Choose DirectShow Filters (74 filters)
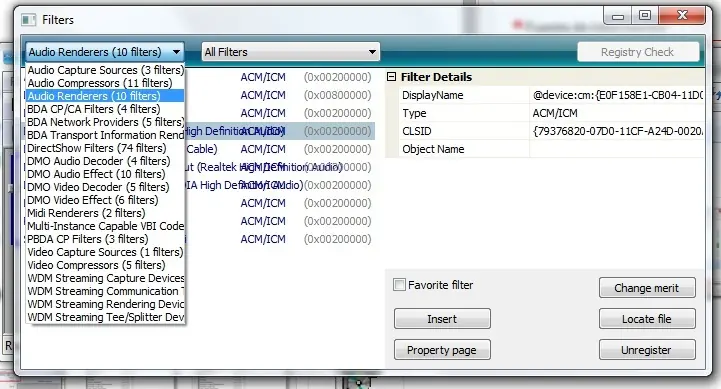 click(105, 148)
